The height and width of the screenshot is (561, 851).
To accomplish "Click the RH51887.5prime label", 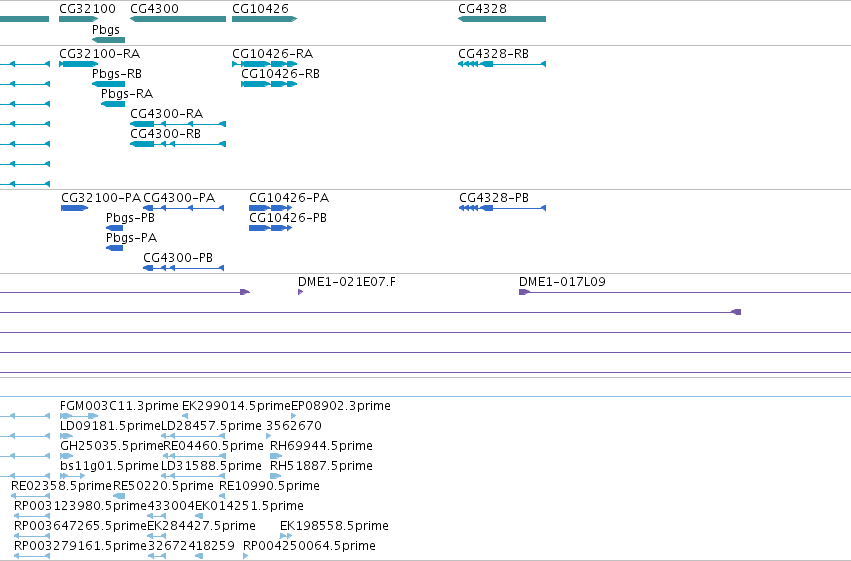I will (x=321, y=467).
